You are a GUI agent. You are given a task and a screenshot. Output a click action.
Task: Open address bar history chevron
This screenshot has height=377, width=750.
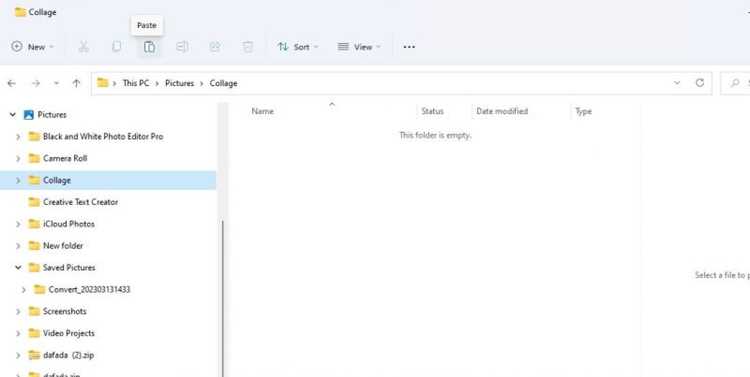coord(677,83)
